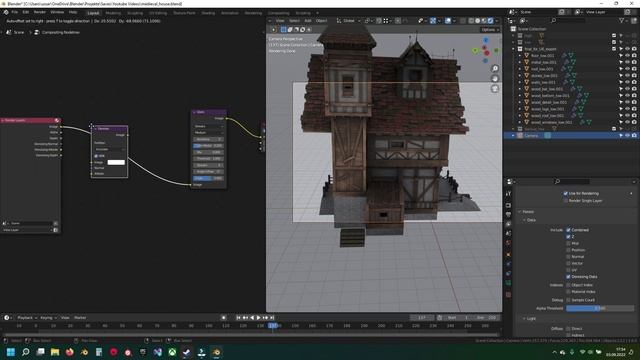Toggle camera view icon in viewport
The width and height of the screenshot is (640, 360).
point(495,89)
